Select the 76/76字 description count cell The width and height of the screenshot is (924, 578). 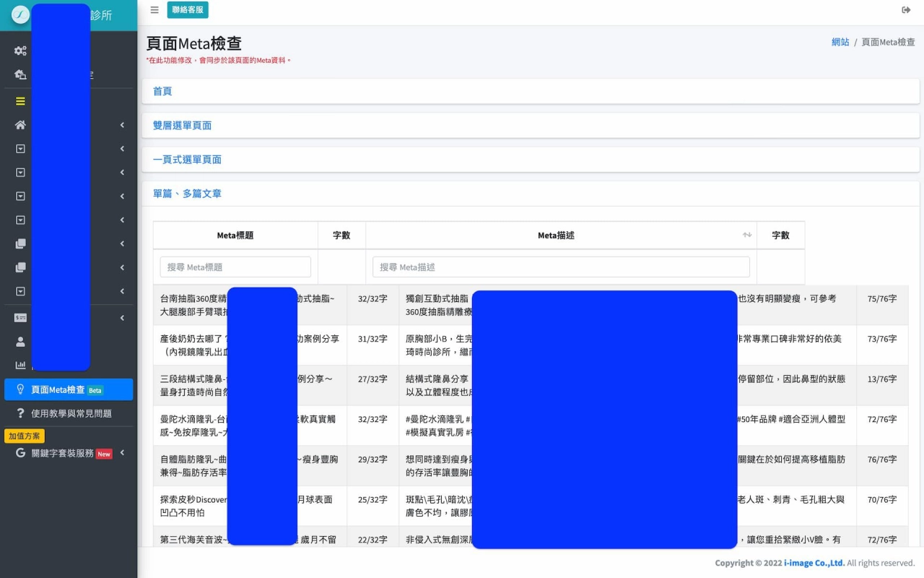click(882, 466)
